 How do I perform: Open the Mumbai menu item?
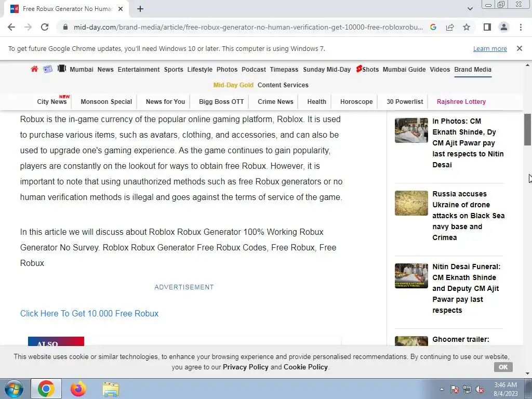click(x=82, y=70)
